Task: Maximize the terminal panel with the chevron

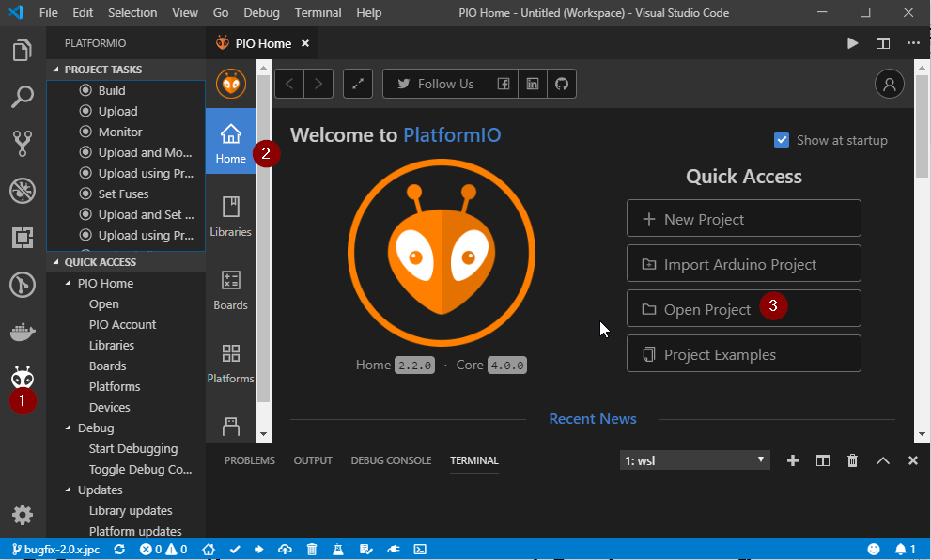Action: (x=882, y=460)
